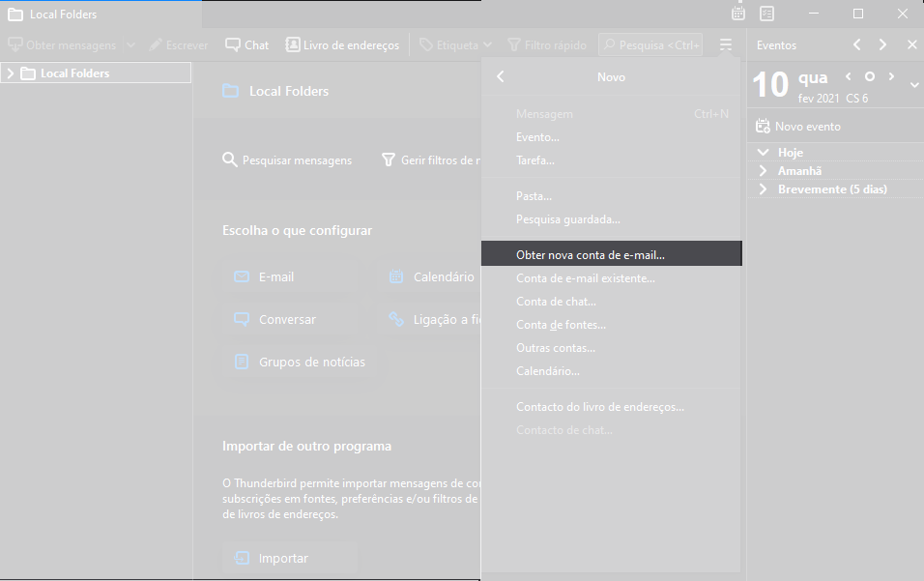Jump to today circle button
924x581 pixels.
869,76
